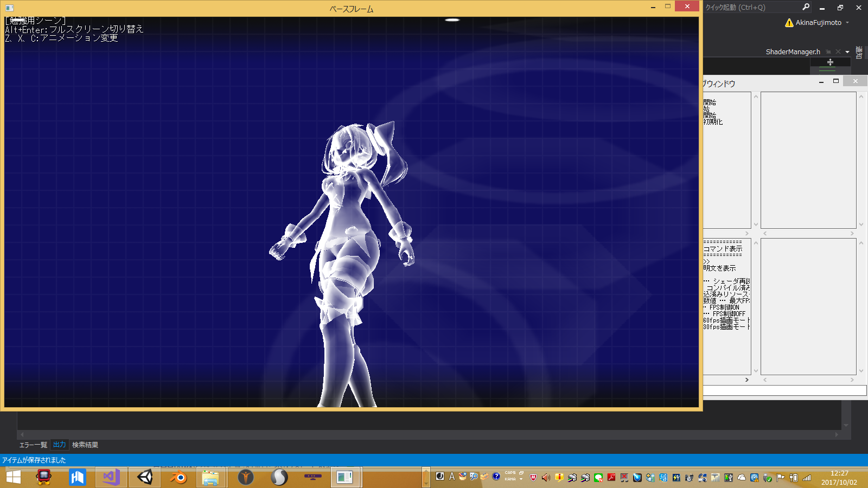Close the ShaderManager.h tab
The image size is (868, 488).
[x=838, y=52]
